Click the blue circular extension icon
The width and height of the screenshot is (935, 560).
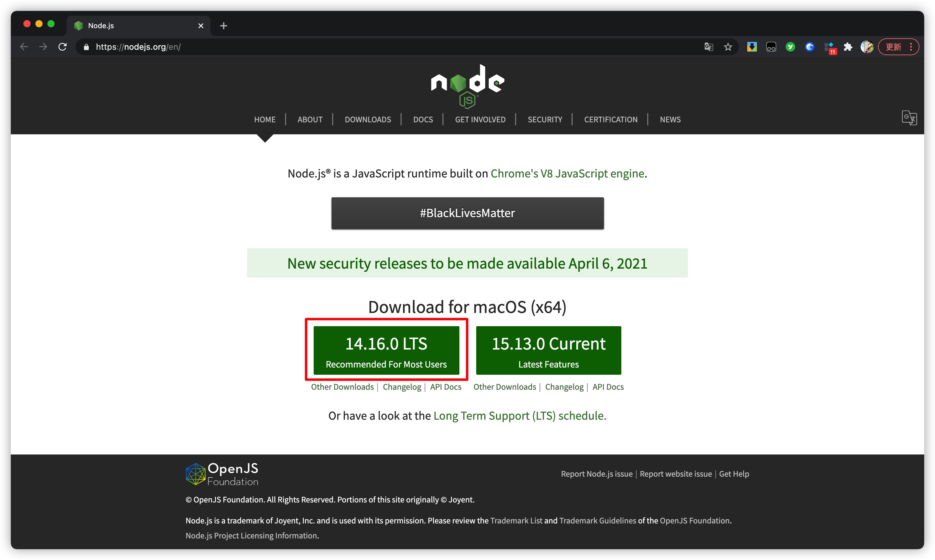pos(810,47)
